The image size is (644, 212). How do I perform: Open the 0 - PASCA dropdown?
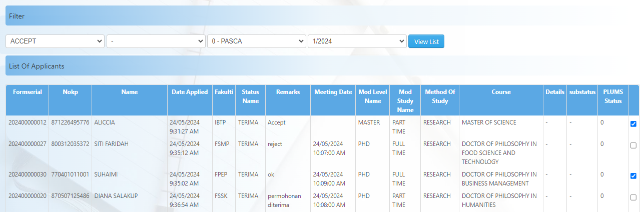click(x=257, y=41)
